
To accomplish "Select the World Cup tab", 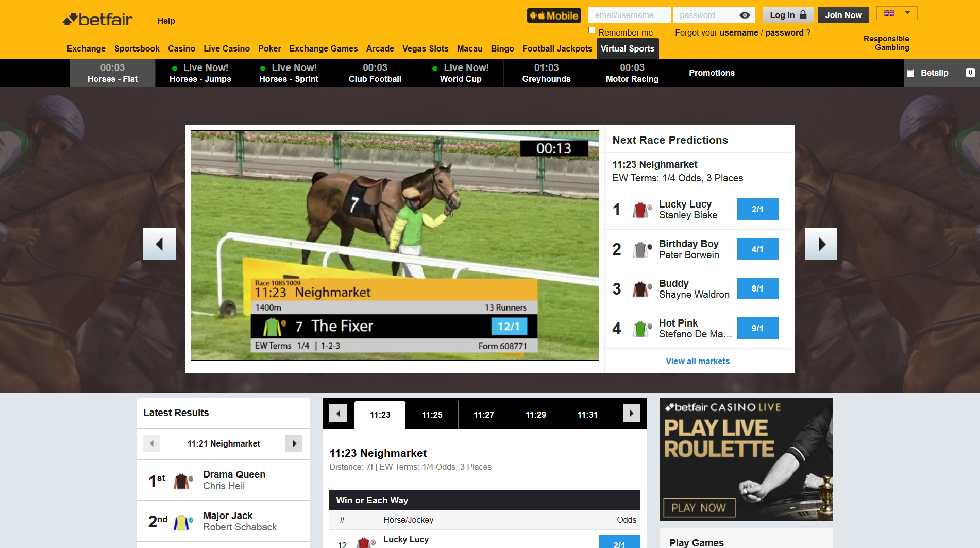I will pos(461,73).
